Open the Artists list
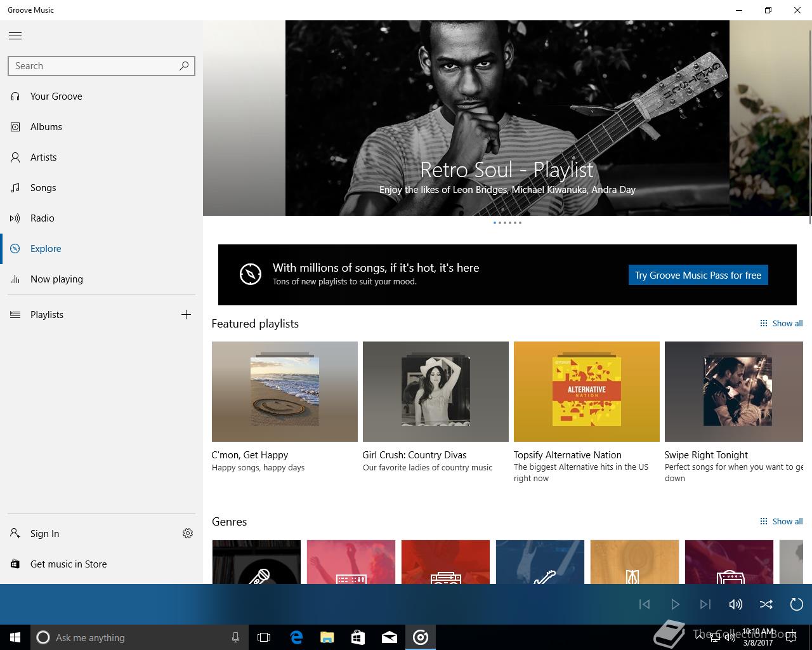812x650 pixels. (101, 157)
